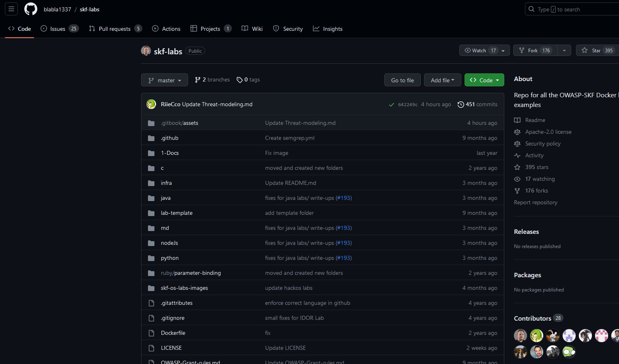
Task: Click the Report repository link
Action: point(535,202)
